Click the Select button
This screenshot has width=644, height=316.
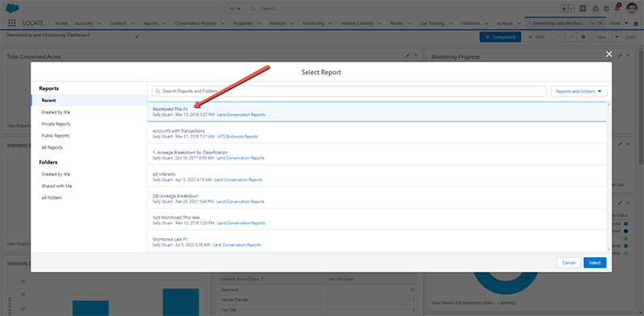pos(595,263)
